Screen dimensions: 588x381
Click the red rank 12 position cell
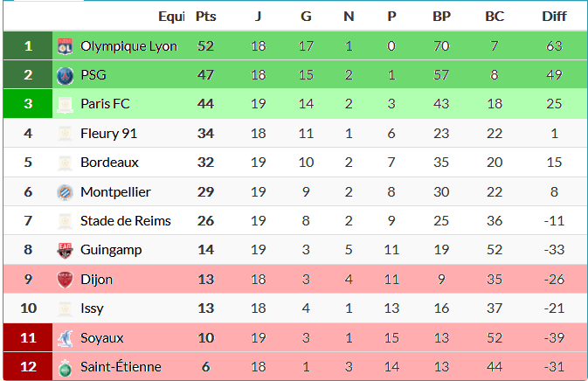click(28, 367)
